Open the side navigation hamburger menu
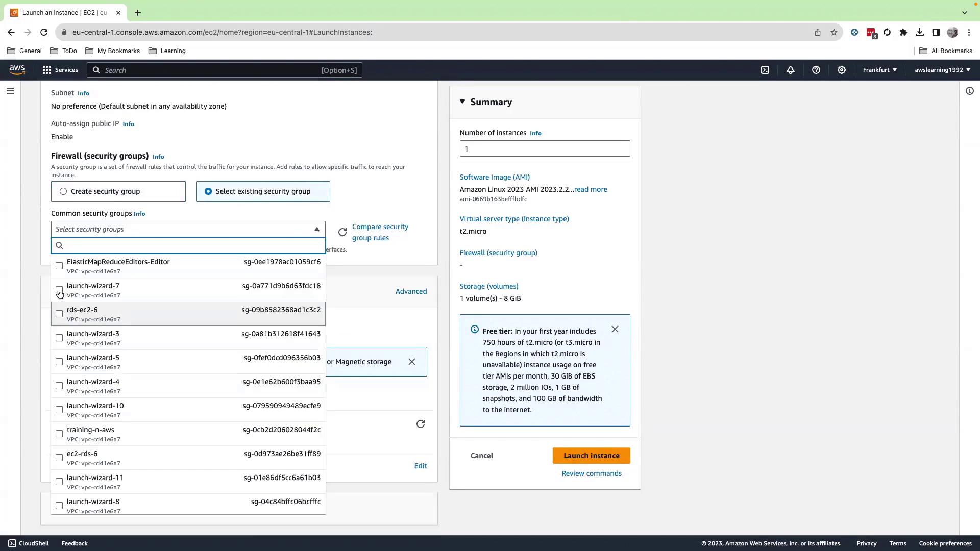980x551 pixels. [x=10, y=91]
